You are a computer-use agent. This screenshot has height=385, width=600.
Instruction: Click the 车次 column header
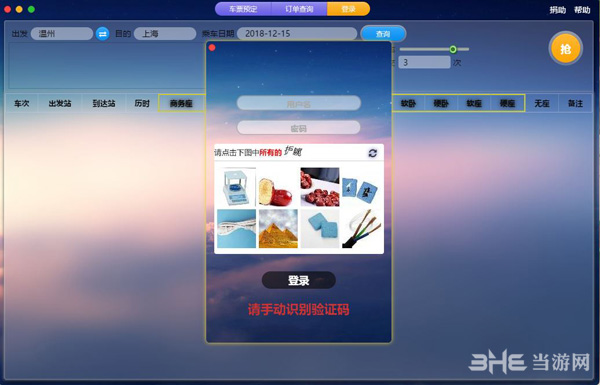point(21,103)
